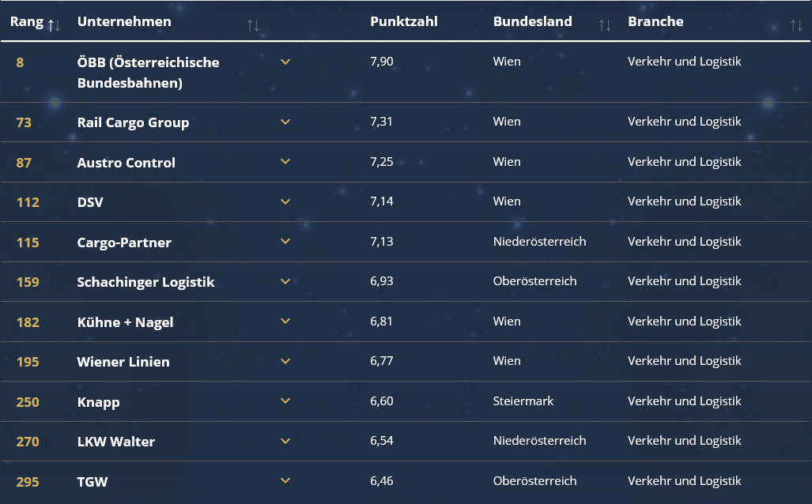The width and height of the screenshot is (812, 504).
Task: Sort by Bundesland column arrows
Action: click(x=604, y=24)
